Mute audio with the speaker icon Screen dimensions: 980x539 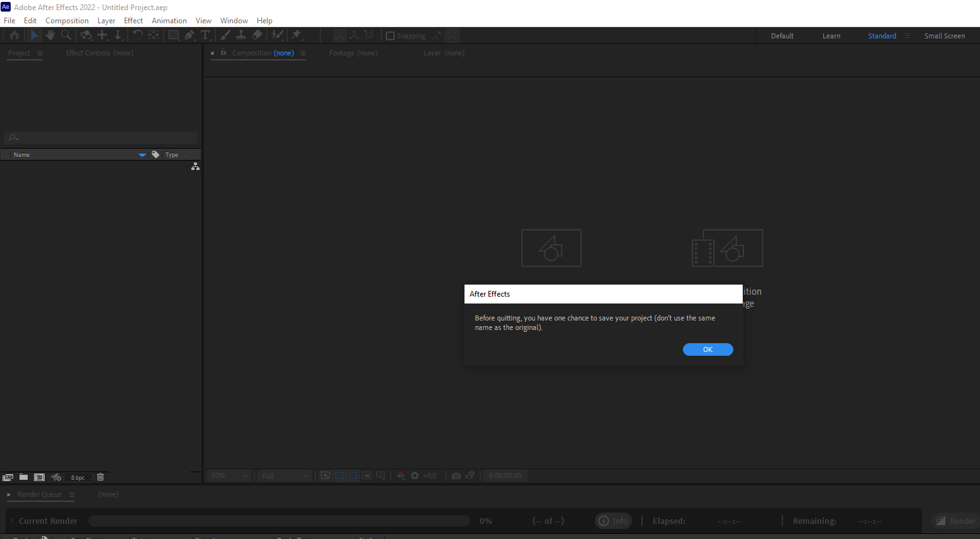55,477
